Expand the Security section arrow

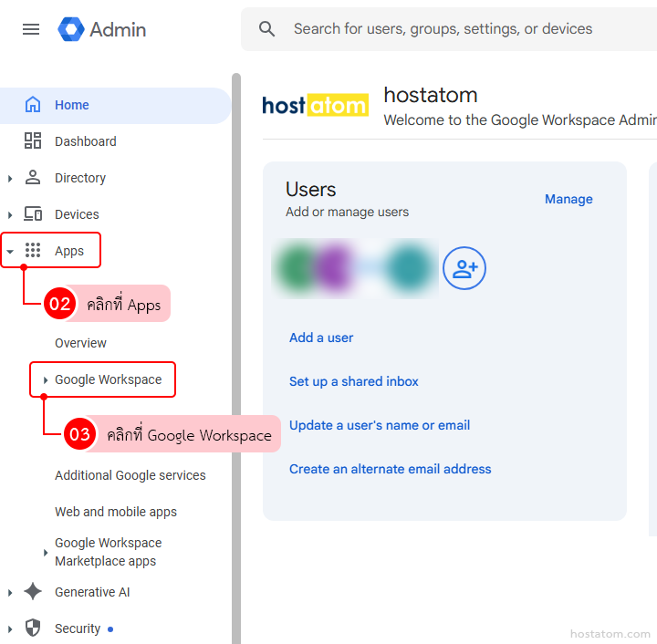pos(10,628)
